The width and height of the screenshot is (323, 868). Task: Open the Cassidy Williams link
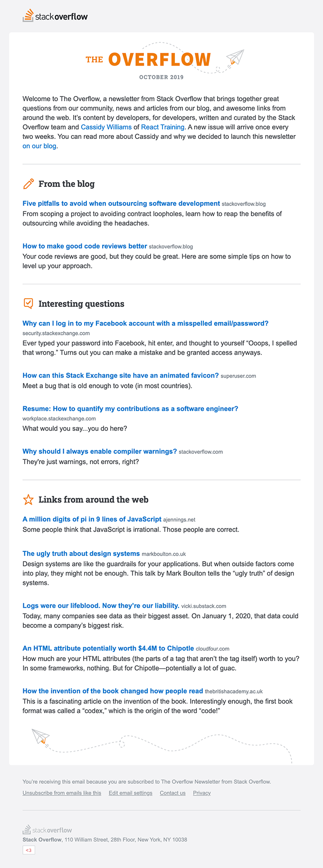click(x=106, y=127)
